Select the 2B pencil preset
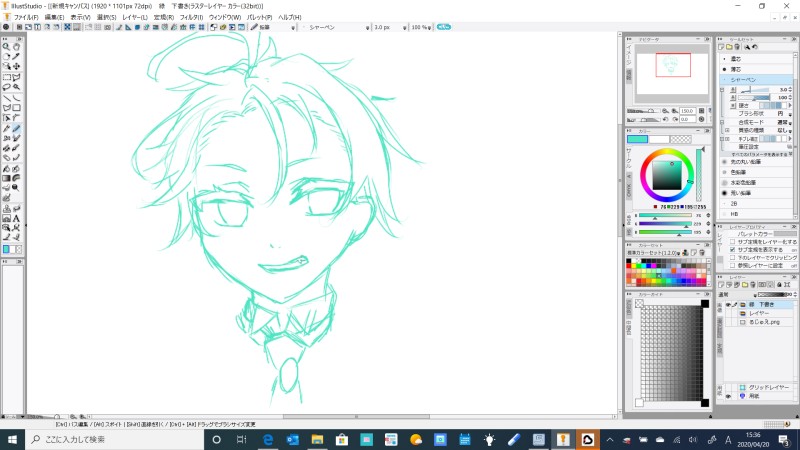The height and width of the screenshot is (450, 800). (756, 203)
